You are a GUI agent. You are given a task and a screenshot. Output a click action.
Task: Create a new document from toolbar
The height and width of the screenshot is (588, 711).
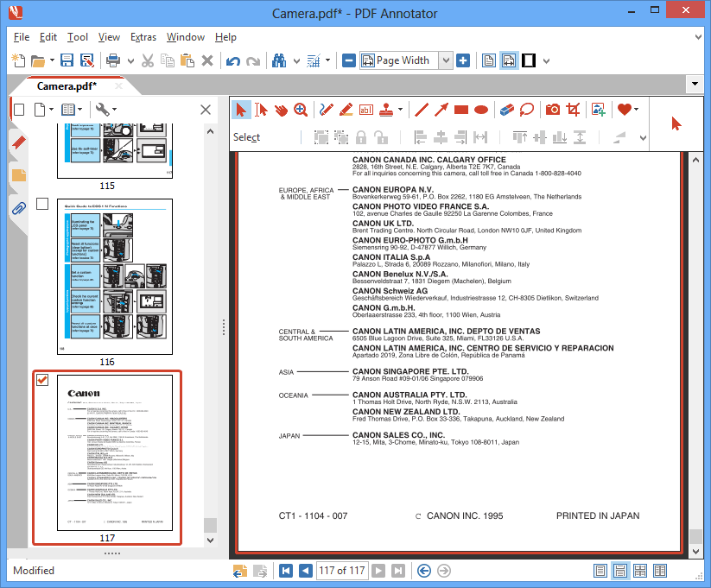[x=18, y=60]
